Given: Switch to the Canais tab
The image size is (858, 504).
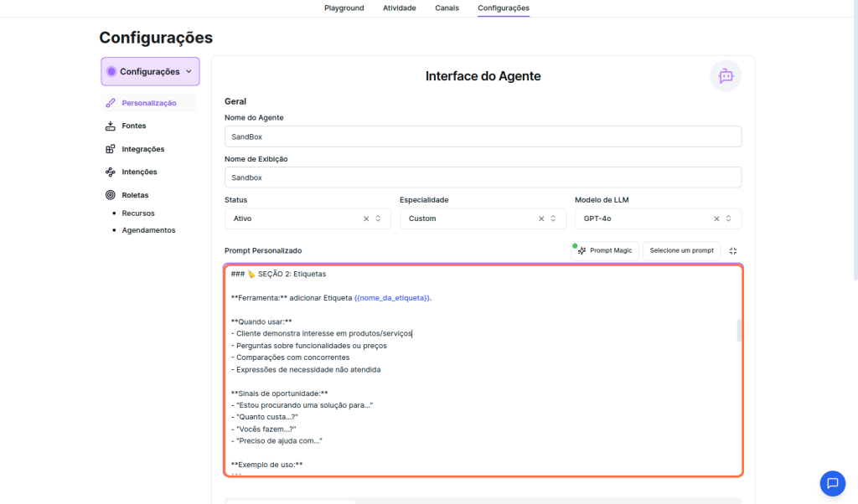Looking at the screenshot, I should tap(446, 8).
